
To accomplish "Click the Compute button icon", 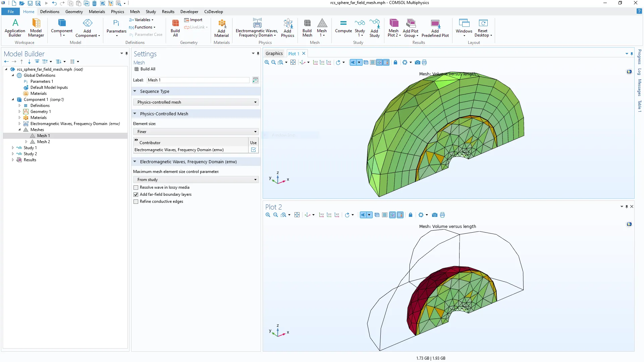I will pos(343,23).
